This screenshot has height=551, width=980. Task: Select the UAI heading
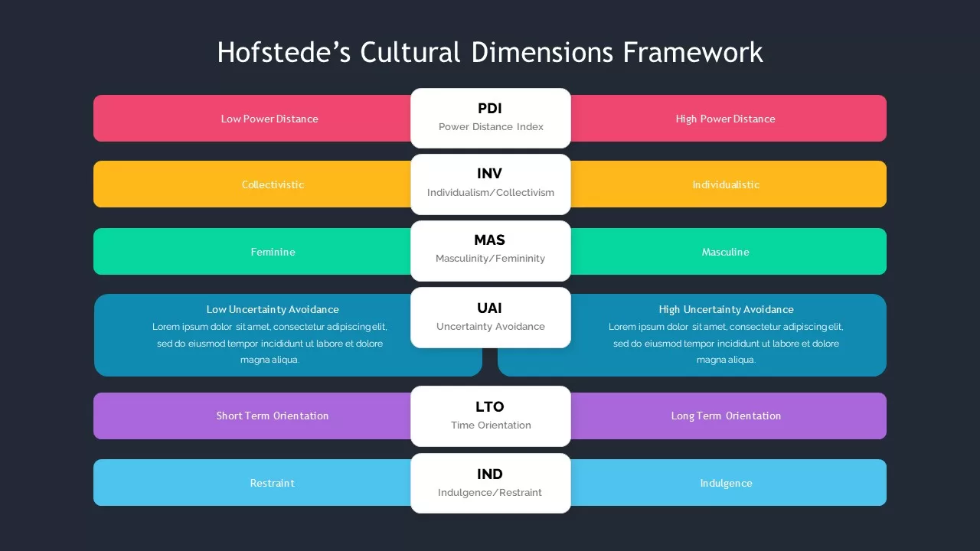490,308
